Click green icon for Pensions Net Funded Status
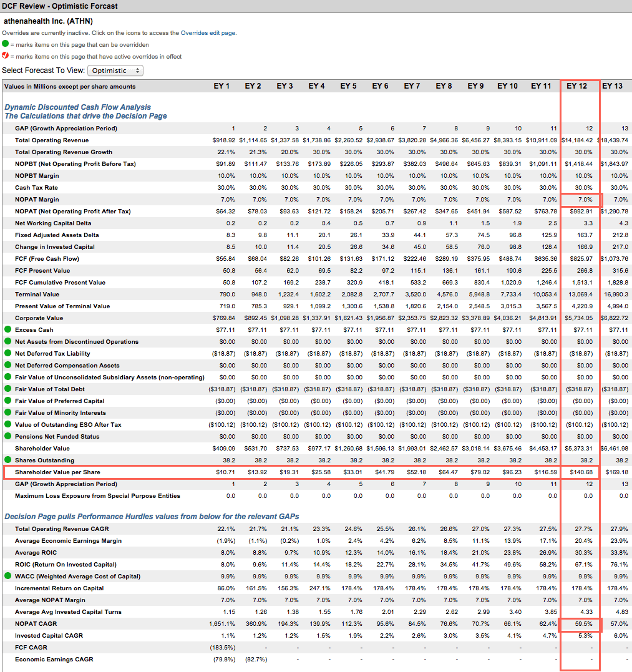Screen dimensions: 632x672 point(7,436)
